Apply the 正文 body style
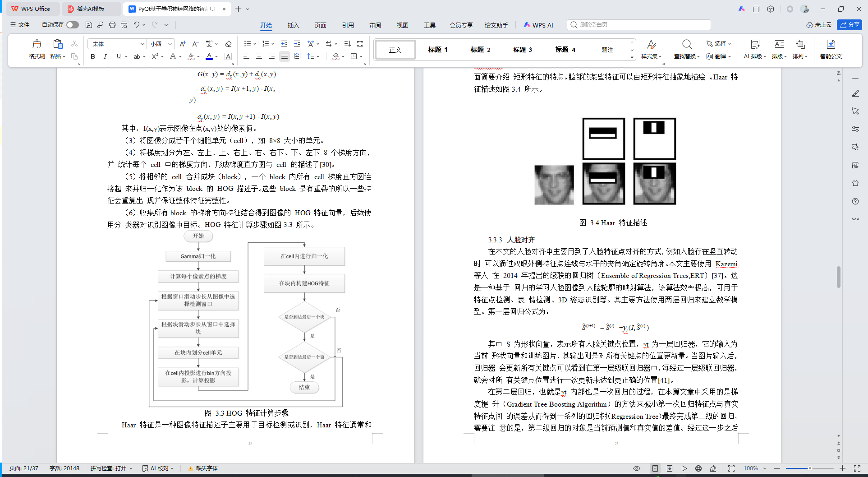 click(x=395, y=50)
